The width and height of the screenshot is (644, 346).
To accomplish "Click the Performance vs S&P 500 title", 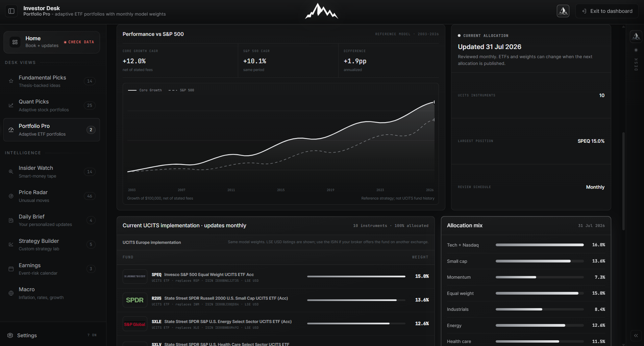I will click(x=153, y=34).
